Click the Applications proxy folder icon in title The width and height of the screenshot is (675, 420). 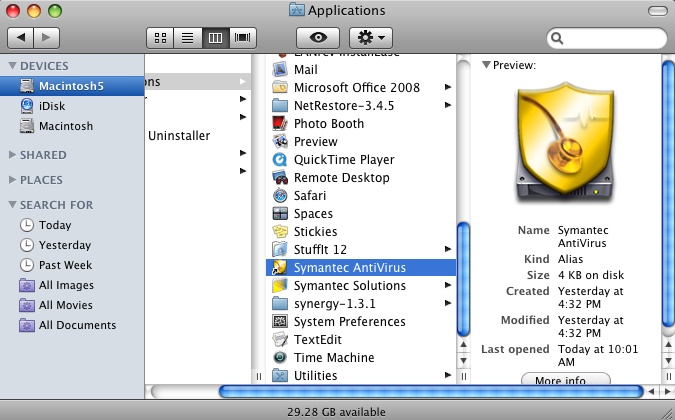[x=297, y=10]
